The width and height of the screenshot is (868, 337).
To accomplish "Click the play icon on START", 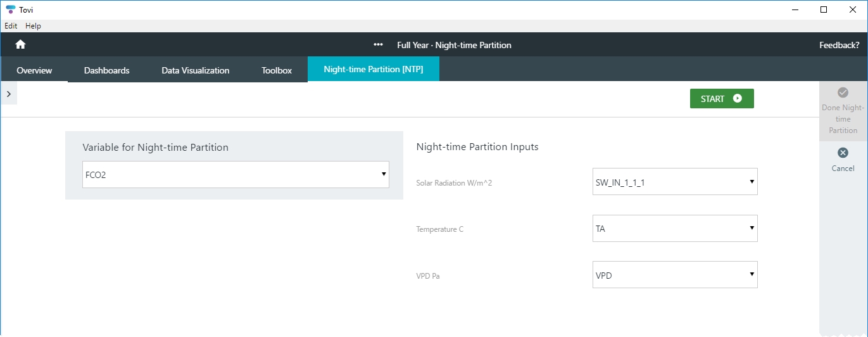I will 737,99.
